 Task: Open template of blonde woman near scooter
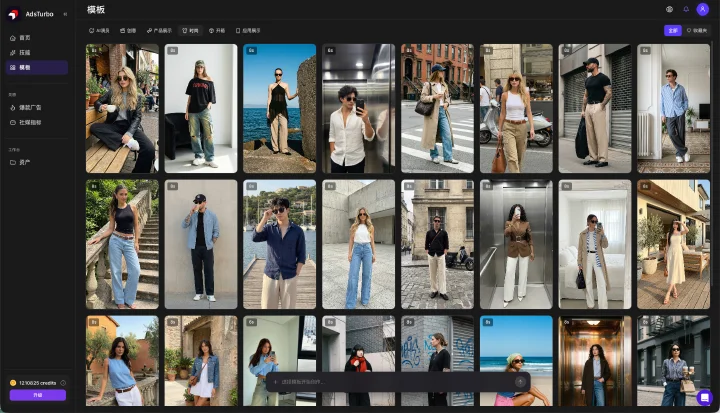[x=516, y=108]
